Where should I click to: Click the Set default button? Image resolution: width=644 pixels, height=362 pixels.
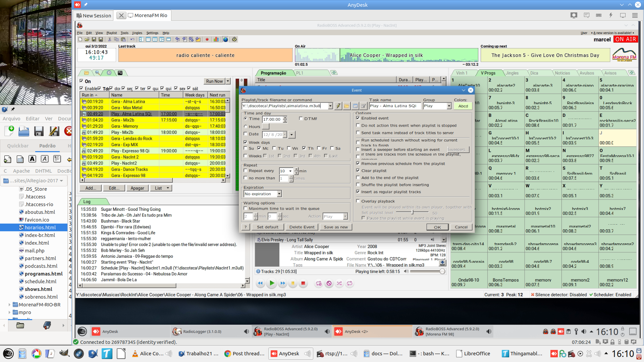(x=268, y=227)
